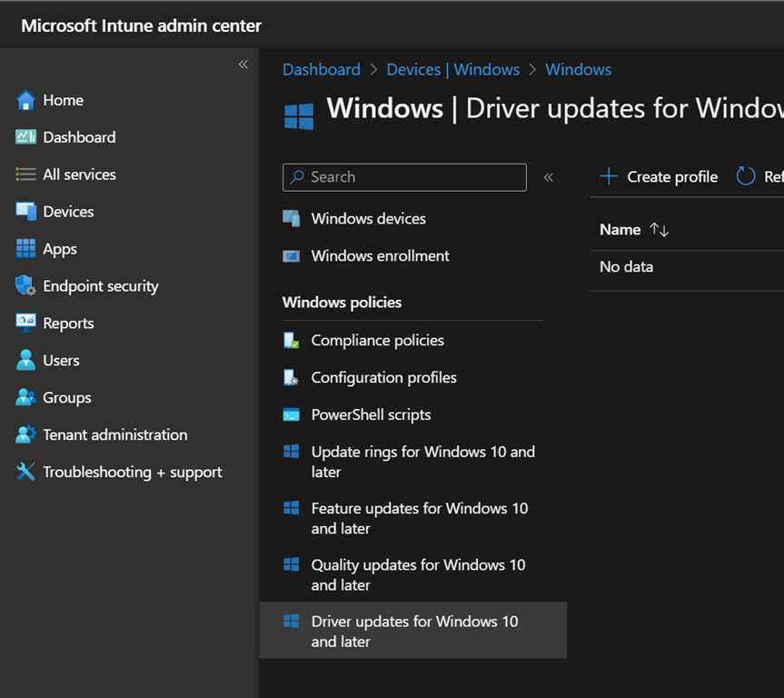This screenshot has height=698, width=784.
Task: Click the Troubleshooting + support wrench icon
Action: (25, 473)
